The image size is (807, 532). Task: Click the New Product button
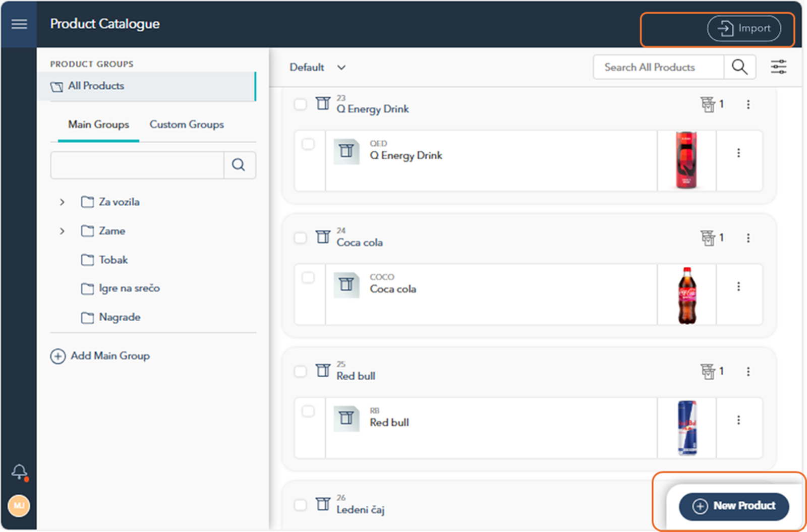734,506
